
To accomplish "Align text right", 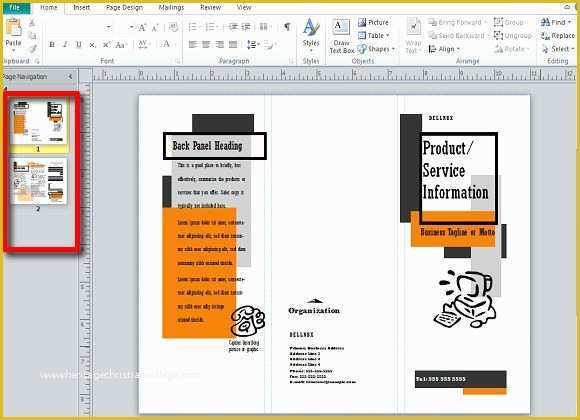I will 219,45.
